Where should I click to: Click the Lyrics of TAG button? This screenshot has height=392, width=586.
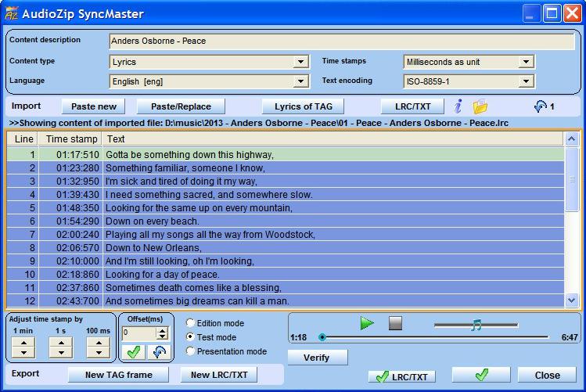tap(303, 106)
